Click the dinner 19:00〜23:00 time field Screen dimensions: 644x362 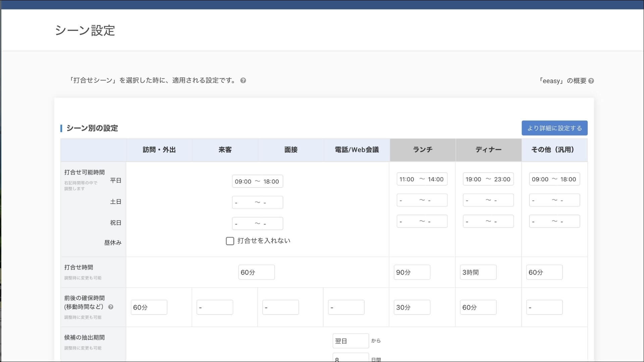pos(488,179)
